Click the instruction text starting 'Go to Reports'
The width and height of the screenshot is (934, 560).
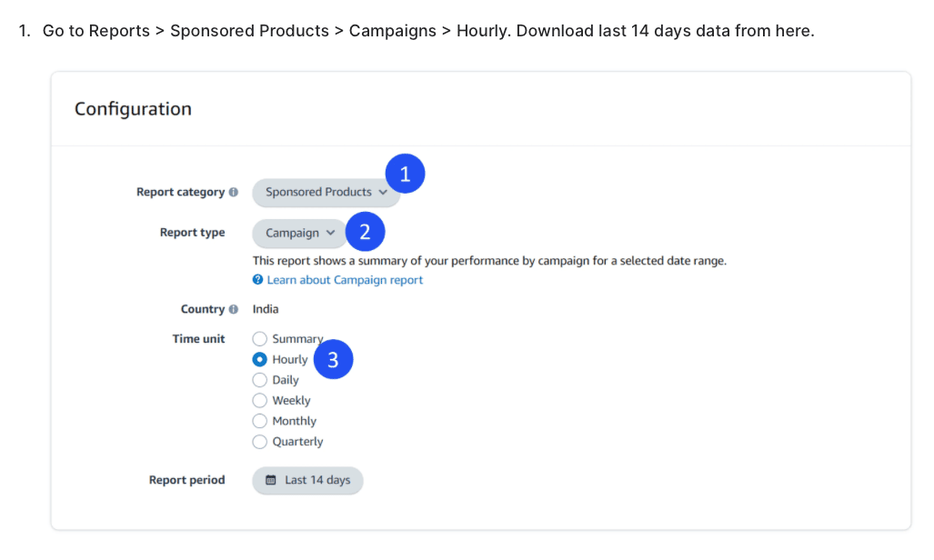coord(428,31)
